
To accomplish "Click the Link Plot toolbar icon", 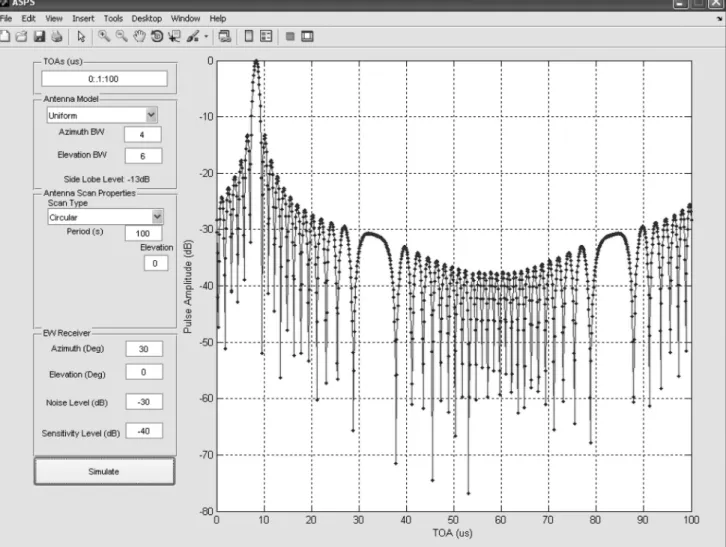I will pyautogui.click(x=225, y=36).
